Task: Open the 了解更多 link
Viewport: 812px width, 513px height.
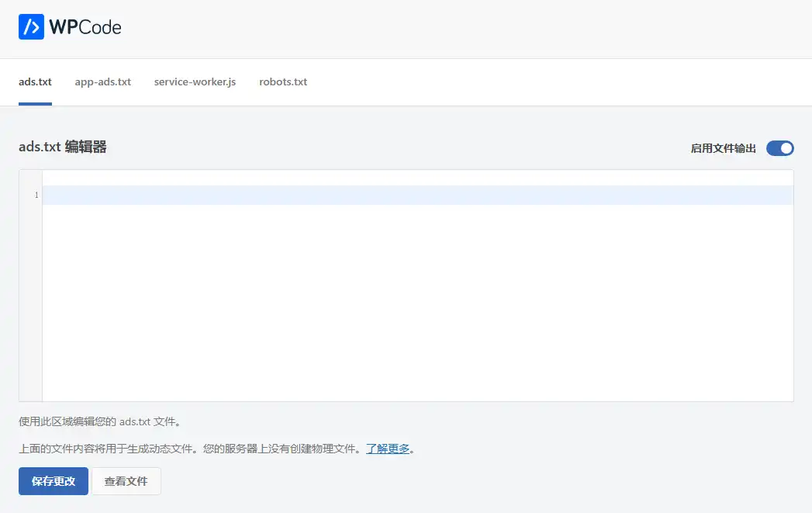Action: 389,449
